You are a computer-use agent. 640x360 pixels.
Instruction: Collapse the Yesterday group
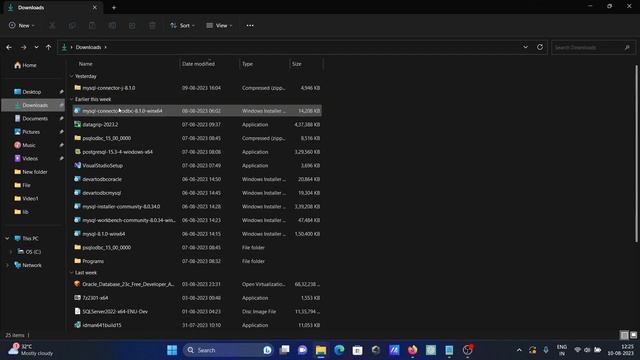coord(71,76)
